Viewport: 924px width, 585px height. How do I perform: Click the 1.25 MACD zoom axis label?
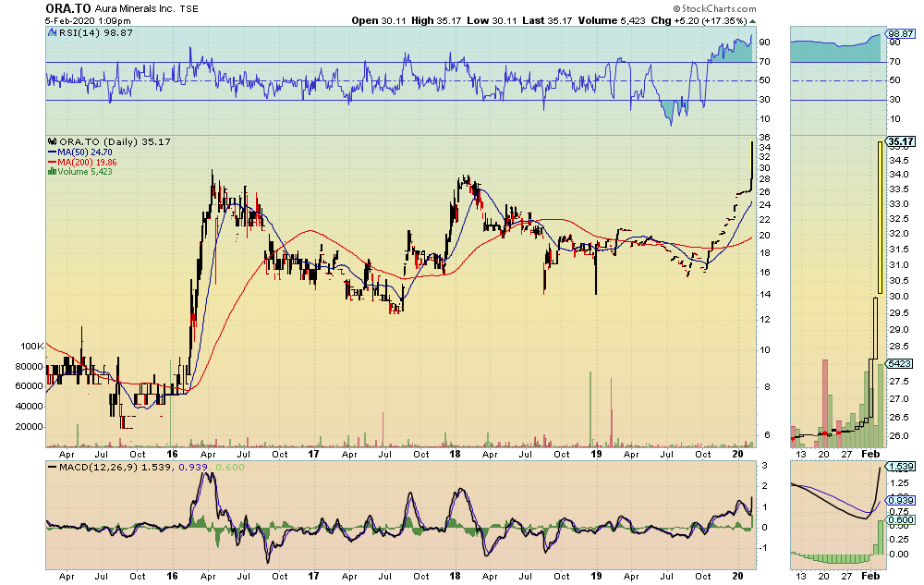(x=898, y=482)
